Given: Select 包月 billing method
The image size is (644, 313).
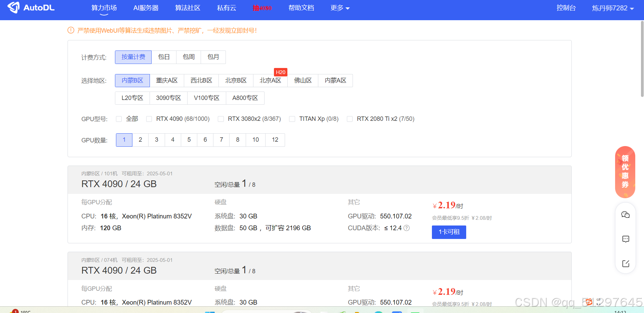Looking at the screenshot, I should [x=213, y=57].
